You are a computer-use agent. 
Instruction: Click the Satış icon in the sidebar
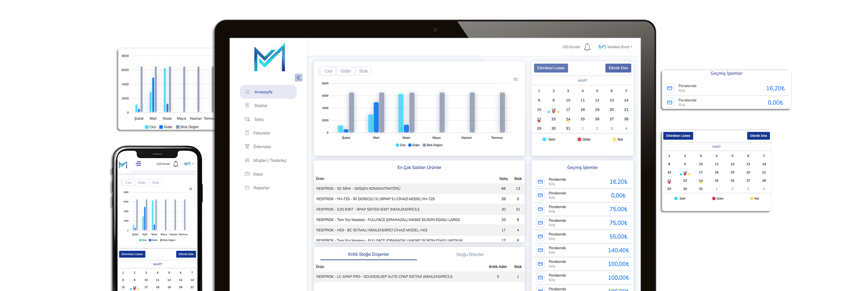[247, 119]
